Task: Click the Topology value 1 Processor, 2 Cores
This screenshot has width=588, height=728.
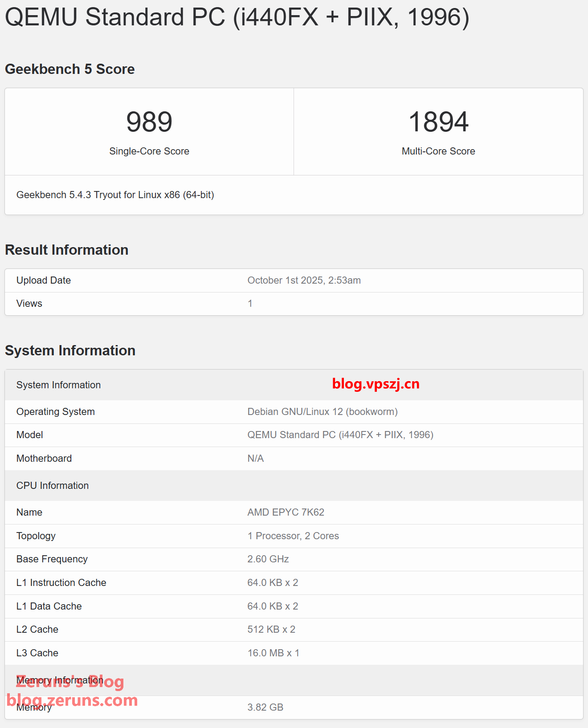Action: (293, 536)
